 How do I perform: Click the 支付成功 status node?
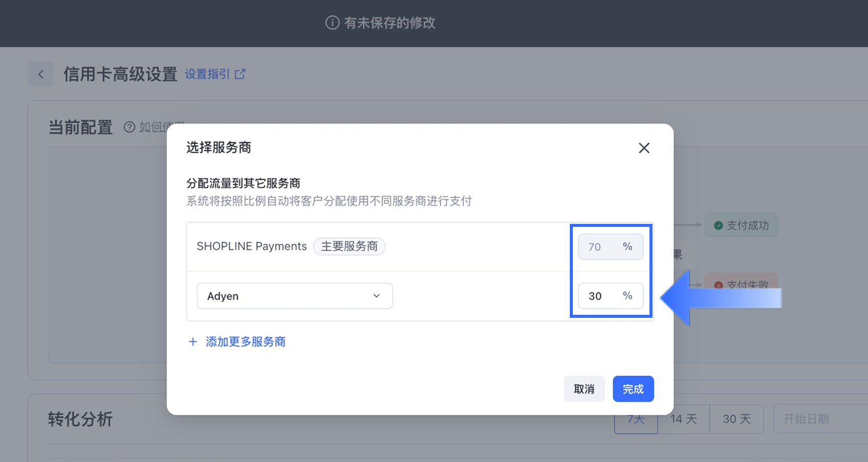pos(741,225)
